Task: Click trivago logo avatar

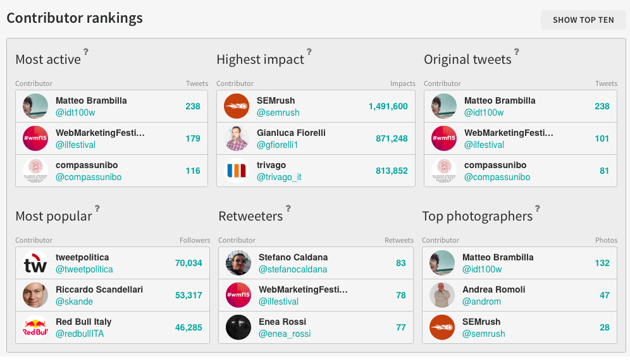Action: point(237,171)
